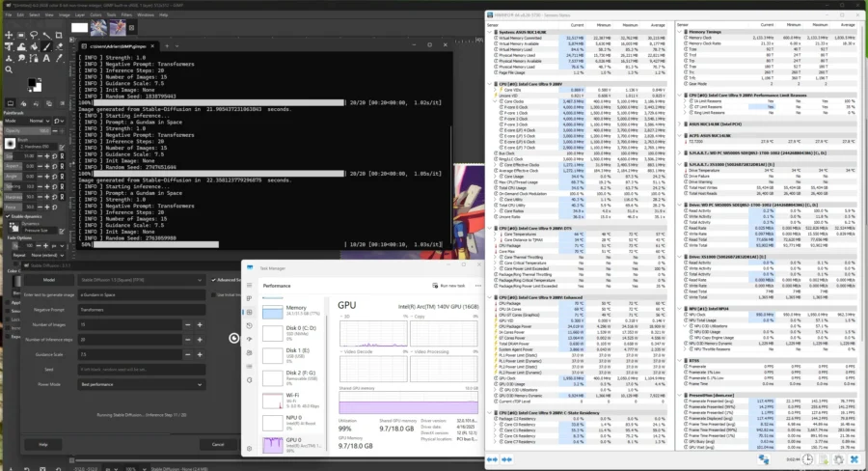The image size is (868, 471).
Task: Increase Number of Images with plus button
Action: click(200, 324)
